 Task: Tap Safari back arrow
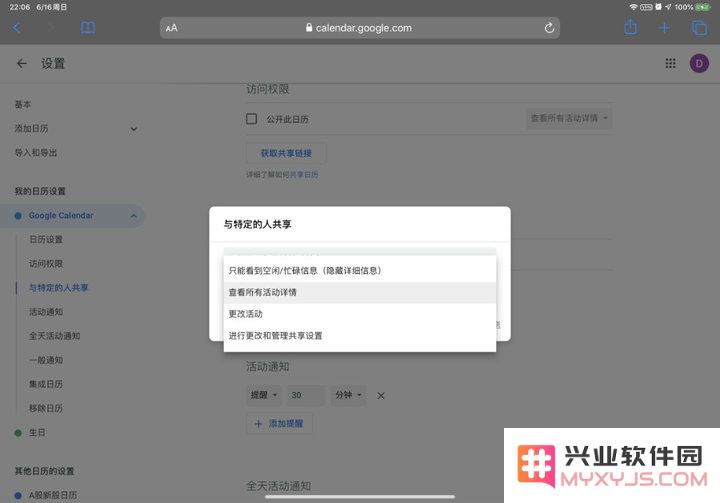(x=16, y=28)
